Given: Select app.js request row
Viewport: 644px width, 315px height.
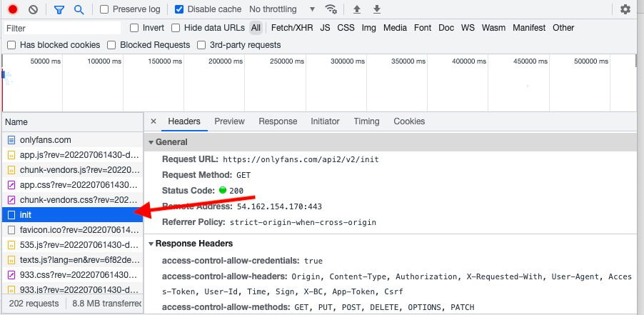Looking at the screenshot, I should pyautogui.click(x=73, y=155).
